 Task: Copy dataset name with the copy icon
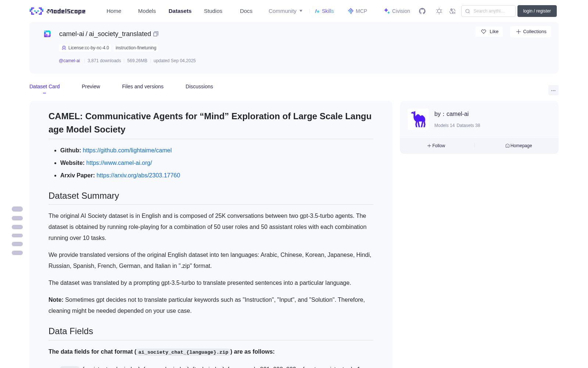(x=156, y=34)
